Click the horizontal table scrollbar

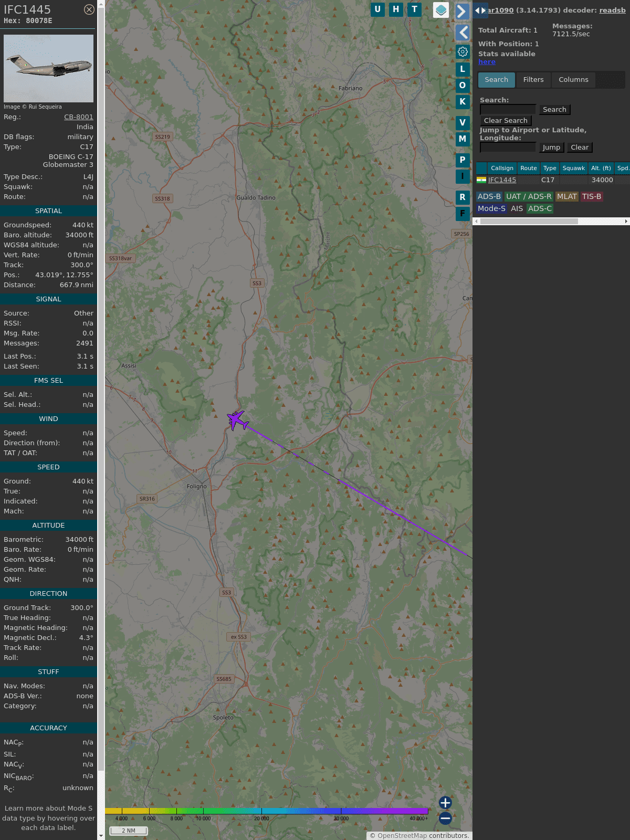pos(529,221)
